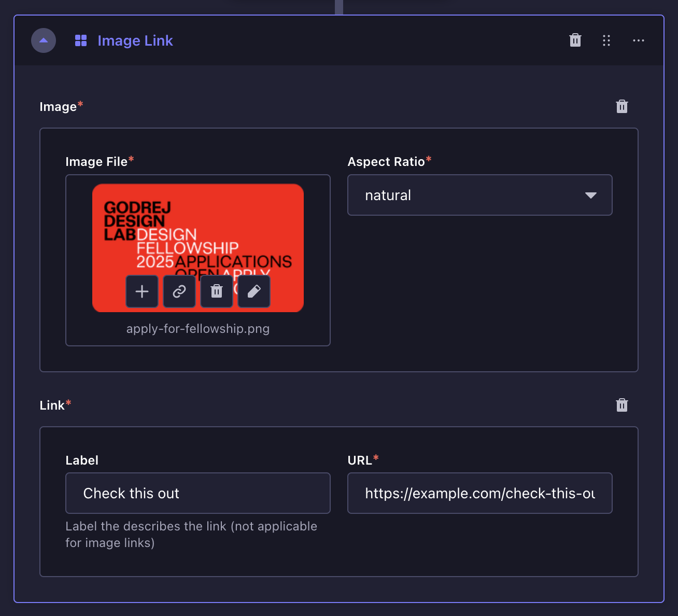
Task: Open the drag handle dots for Image Link
Action: pos(606,40)
